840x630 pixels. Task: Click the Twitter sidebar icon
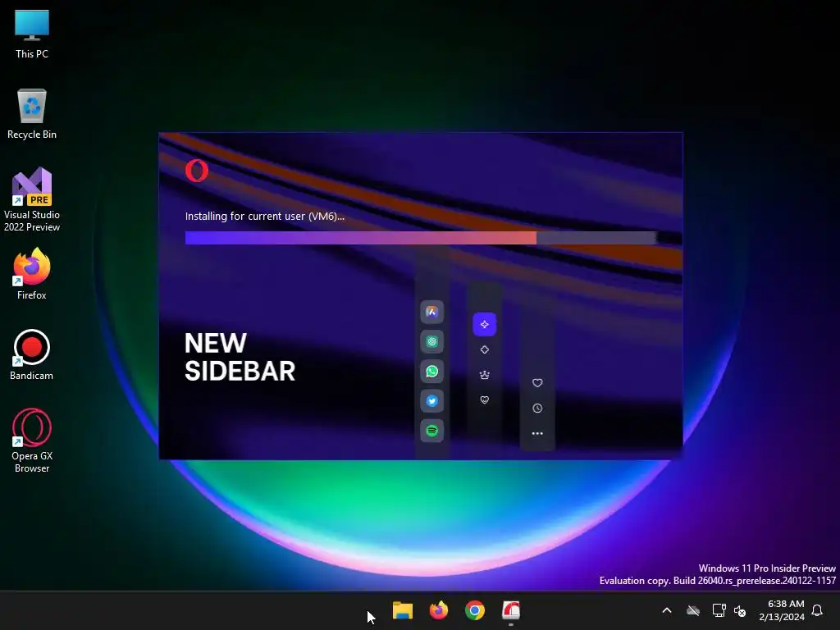pyautogui.click(x=431, y=400)
